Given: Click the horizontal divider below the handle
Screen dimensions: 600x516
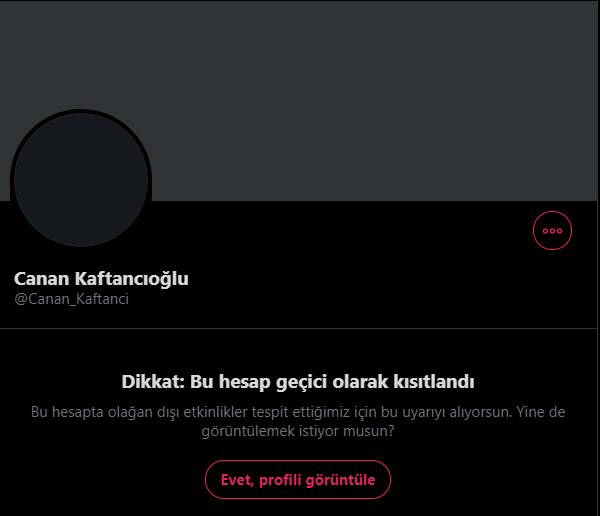Looking at the screenshot, I should pyautogui.click(x=298, y=328).
